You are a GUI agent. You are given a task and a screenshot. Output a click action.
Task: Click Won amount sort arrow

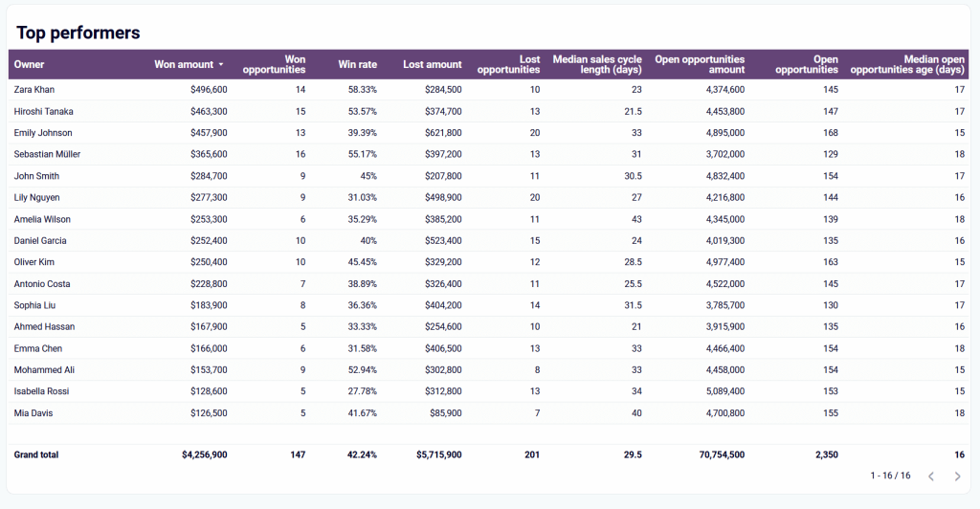point(221,65)
